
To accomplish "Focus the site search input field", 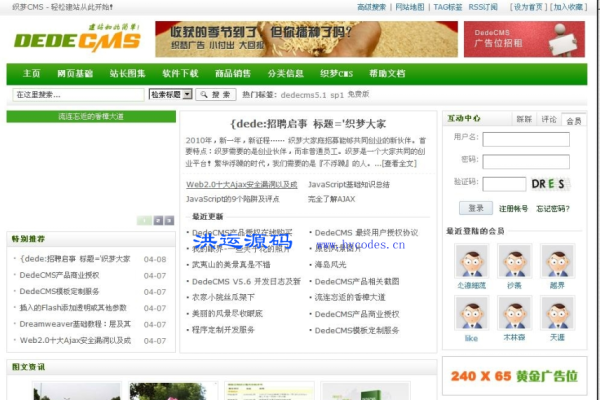I will click(78, 95).
